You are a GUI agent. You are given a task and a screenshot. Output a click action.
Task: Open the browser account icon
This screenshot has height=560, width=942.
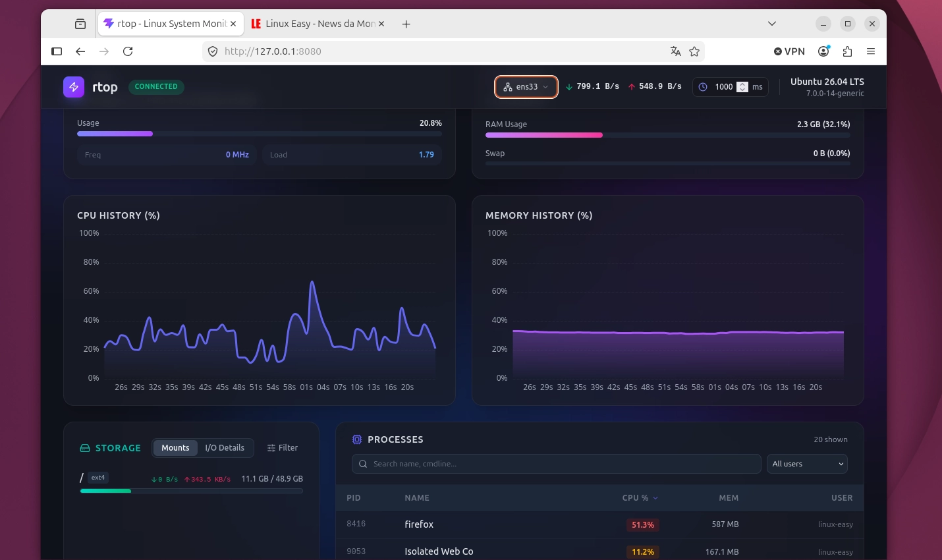(824, 51)
